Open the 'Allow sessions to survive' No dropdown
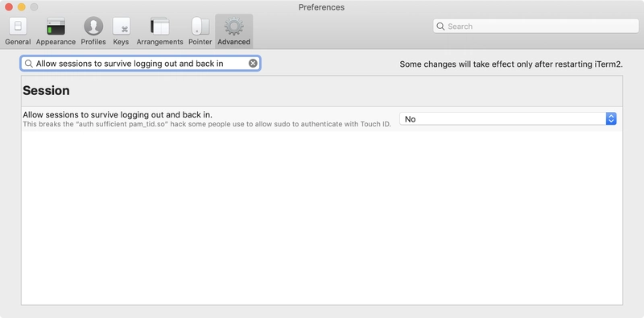 508,119
